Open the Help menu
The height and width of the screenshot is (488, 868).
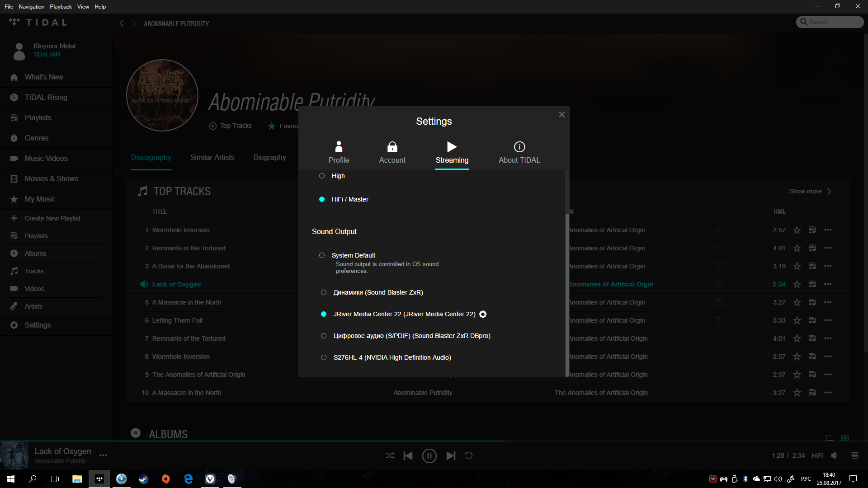[100, 7]
